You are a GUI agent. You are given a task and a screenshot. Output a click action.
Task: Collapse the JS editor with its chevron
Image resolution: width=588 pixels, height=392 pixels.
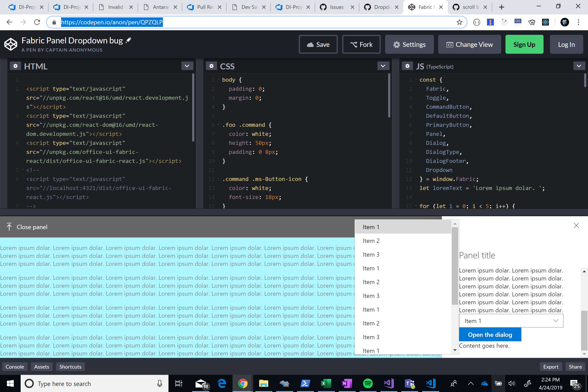[579, 66]
